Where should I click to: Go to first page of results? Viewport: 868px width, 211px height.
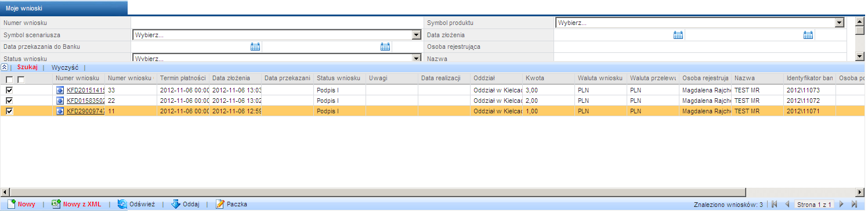tap(775, 205)
